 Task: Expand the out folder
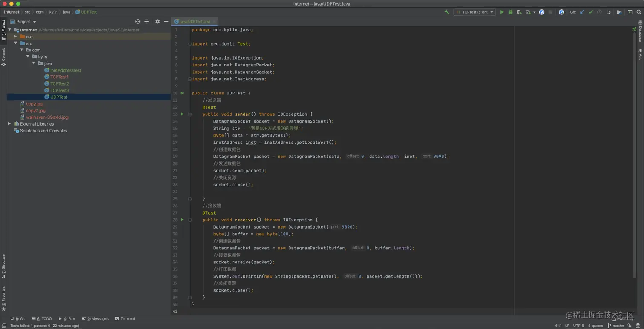pyautogui.click(x=16, y=37)
